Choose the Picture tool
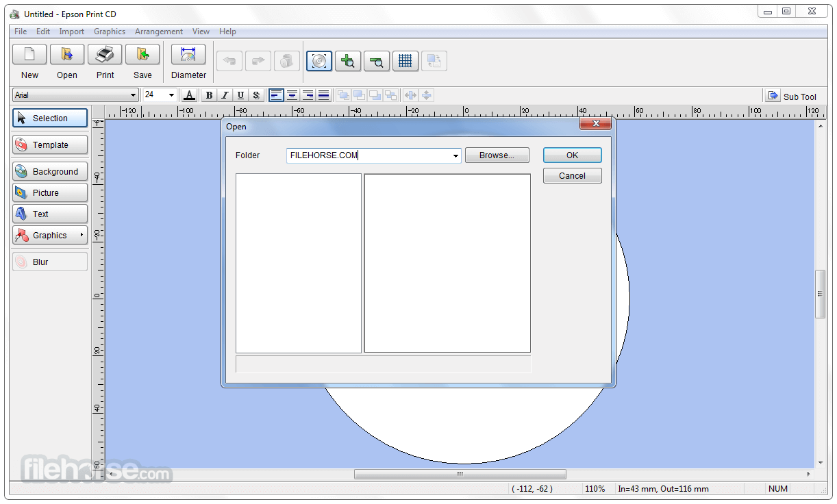 coord(50,192)
